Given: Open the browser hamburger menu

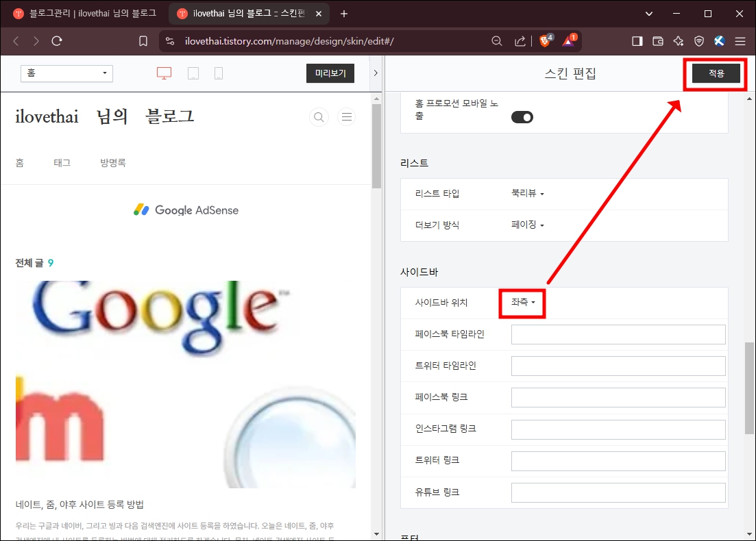Looking at the screenshot, I should pos(740,41).
